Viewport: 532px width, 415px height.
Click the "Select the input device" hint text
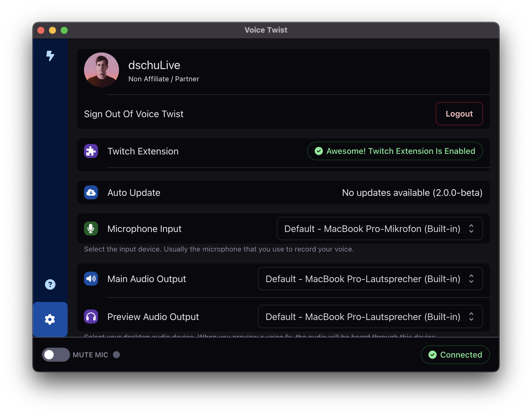219,249
